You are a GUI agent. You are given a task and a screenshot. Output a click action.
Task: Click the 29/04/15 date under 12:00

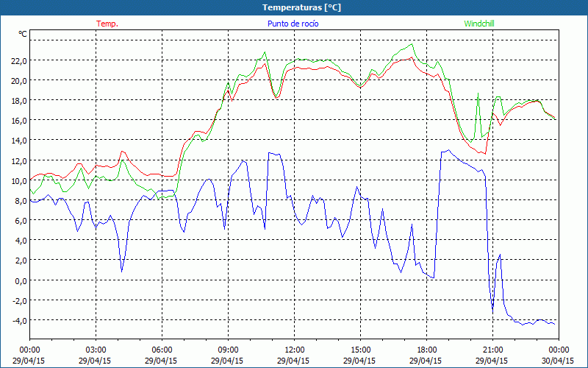(x=293, y=361)
